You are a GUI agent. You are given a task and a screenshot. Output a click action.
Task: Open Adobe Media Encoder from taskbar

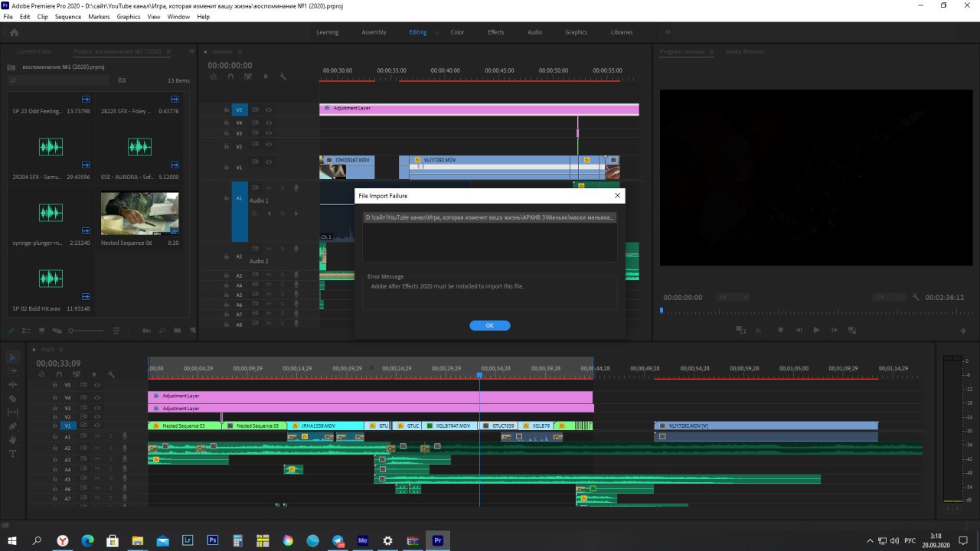[363, 540]
